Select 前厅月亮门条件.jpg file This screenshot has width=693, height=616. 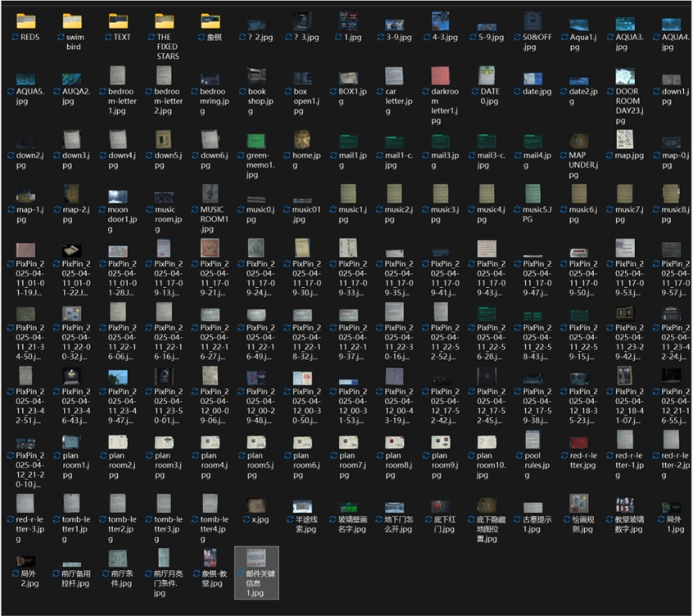164,573
